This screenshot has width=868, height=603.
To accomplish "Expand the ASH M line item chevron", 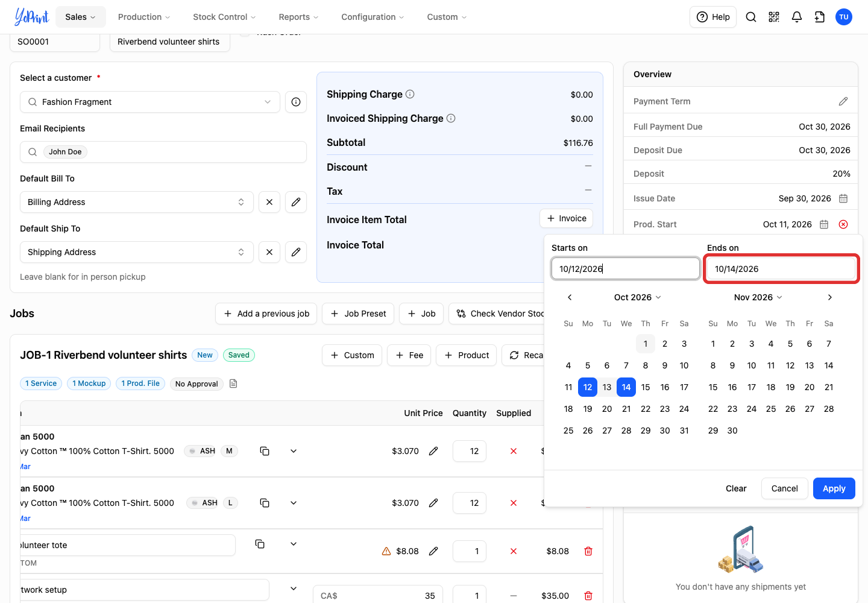I will point(294,451).
